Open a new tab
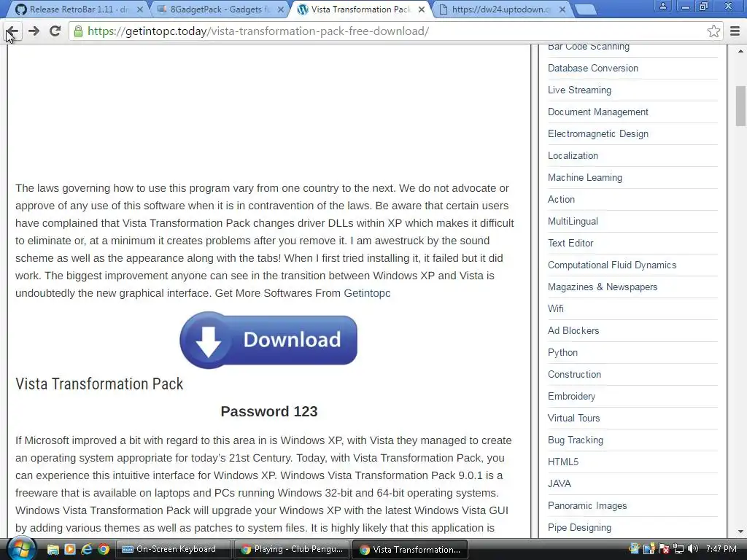Screen dimensions: 747x560 [x=585, y=9]
